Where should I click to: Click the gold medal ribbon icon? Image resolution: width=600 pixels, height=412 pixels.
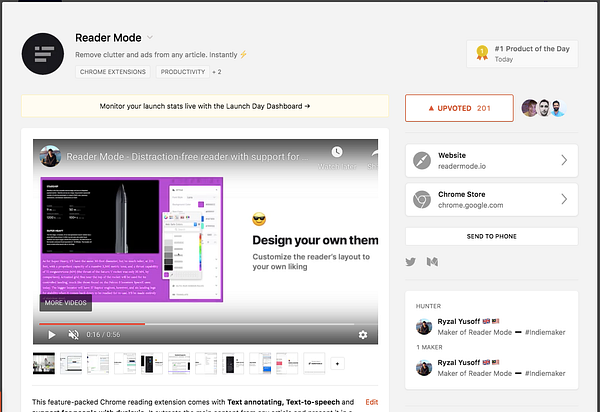pos(482,53)
